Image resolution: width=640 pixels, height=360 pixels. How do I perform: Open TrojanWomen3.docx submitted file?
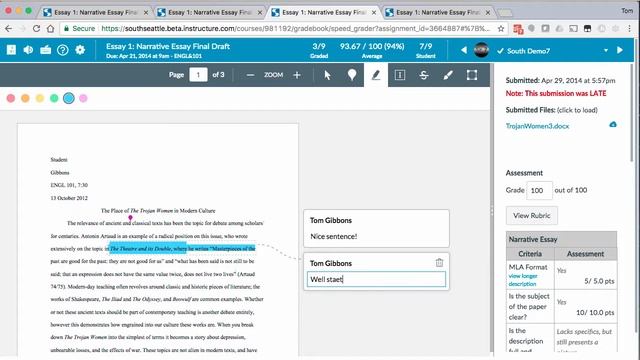[537, 126]
